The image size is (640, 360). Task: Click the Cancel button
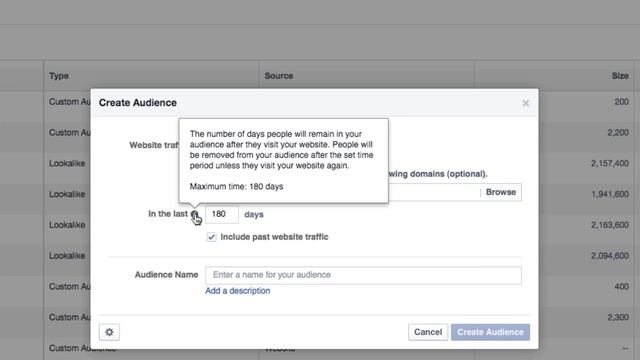[428, 332]
